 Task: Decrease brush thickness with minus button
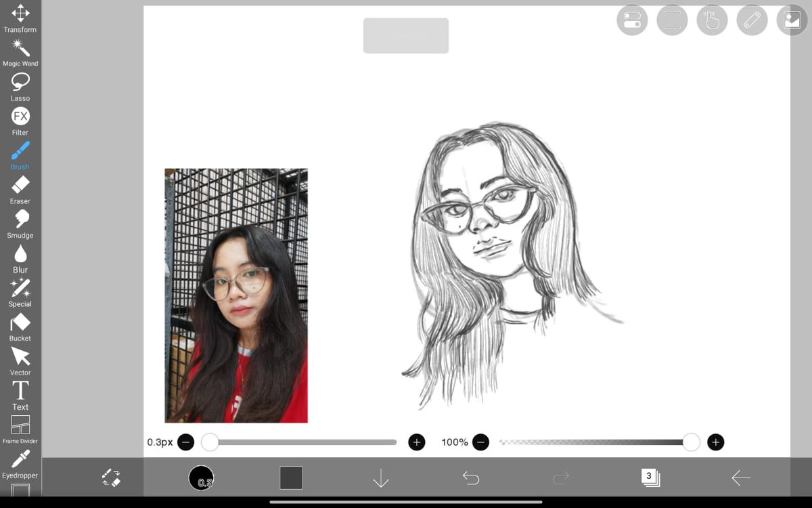(185, 442)
